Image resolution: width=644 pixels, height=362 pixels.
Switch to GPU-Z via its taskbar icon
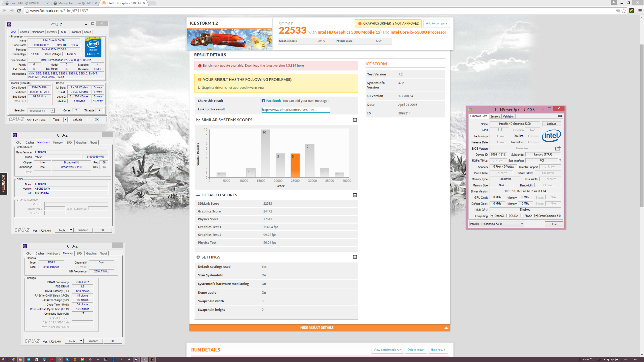click(145, 359)
